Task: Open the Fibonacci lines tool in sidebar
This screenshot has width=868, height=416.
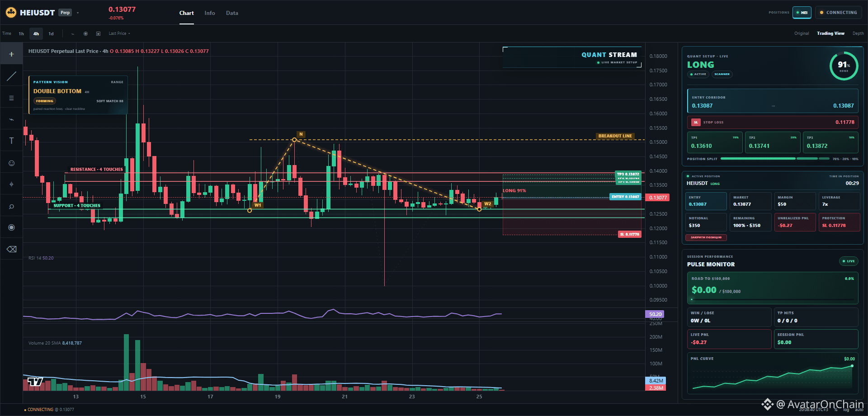Action: click(11, 98)
